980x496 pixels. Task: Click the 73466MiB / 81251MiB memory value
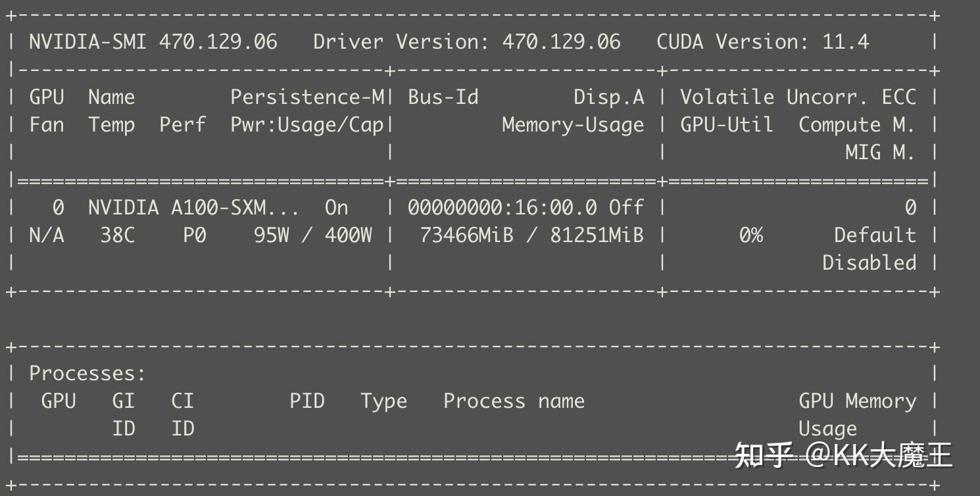click(531, 236)
